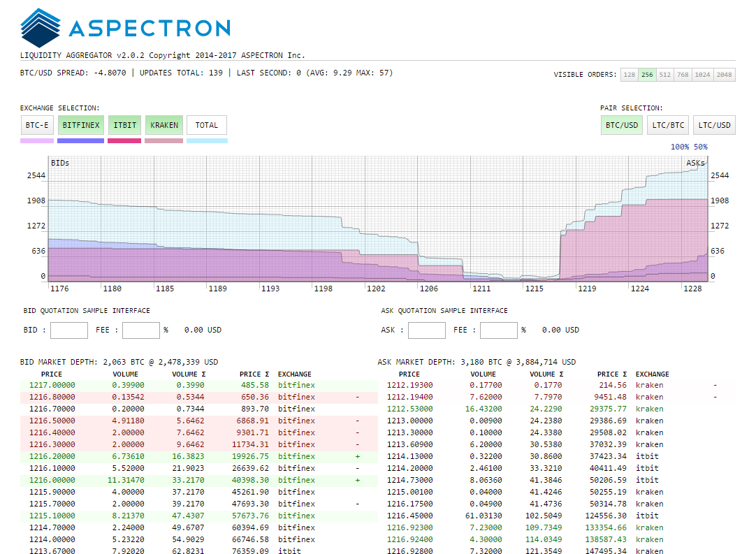The image size is (756, 554).
Task: Toggle the ITBIT exchange off
Action: coord(125,125)
